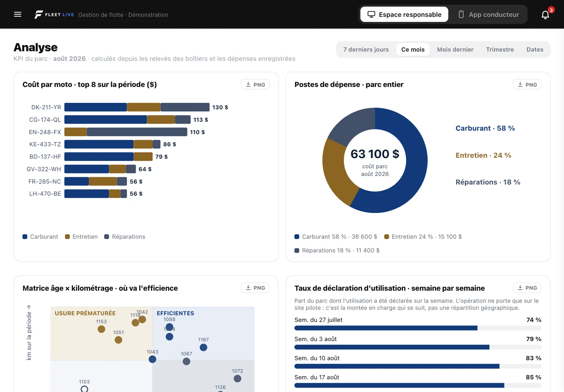Click the GV-322-WH label
564x392 pixels.
pyautogui.click(x=44, y=169)
